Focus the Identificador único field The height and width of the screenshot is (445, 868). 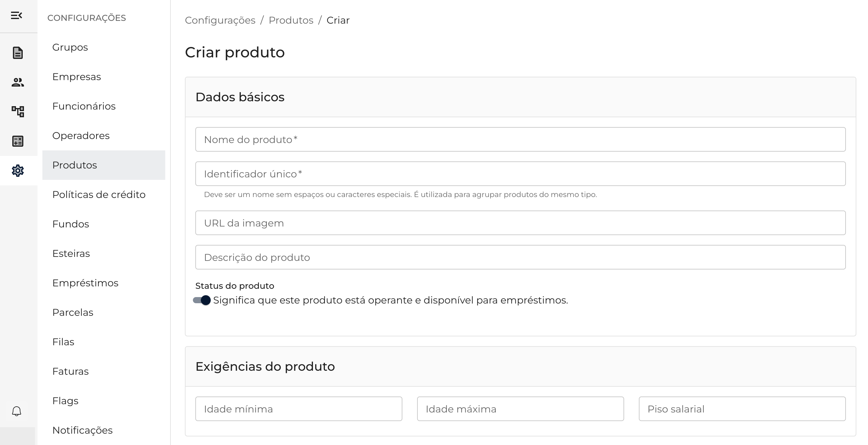click(520, 174)
